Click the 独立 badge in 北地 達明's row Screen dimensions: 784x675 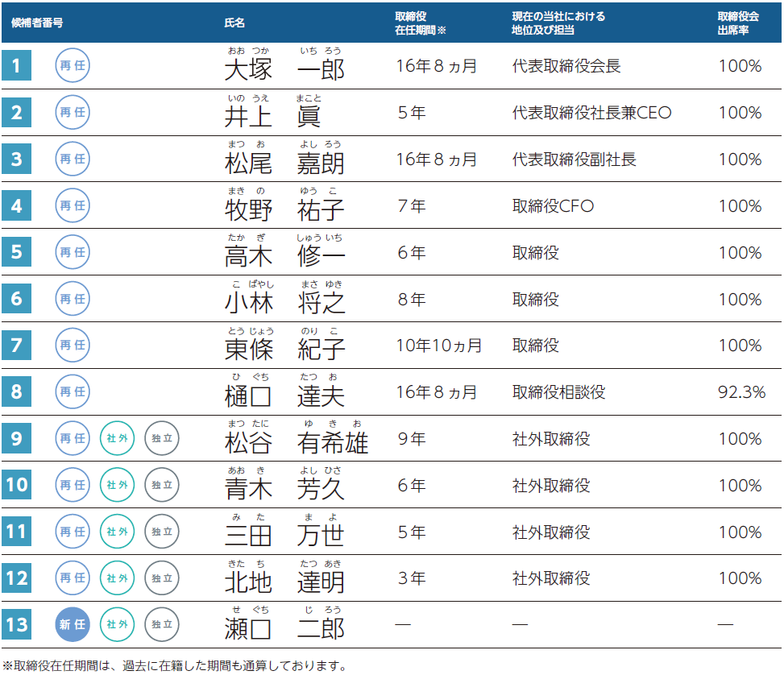point(162,578)
